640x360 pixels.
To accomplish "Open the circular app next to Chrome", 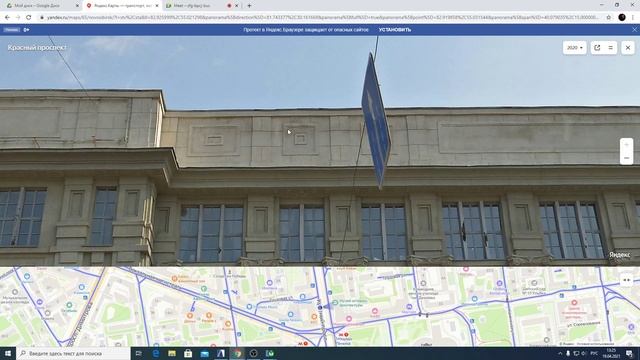I will click(253, 353).
